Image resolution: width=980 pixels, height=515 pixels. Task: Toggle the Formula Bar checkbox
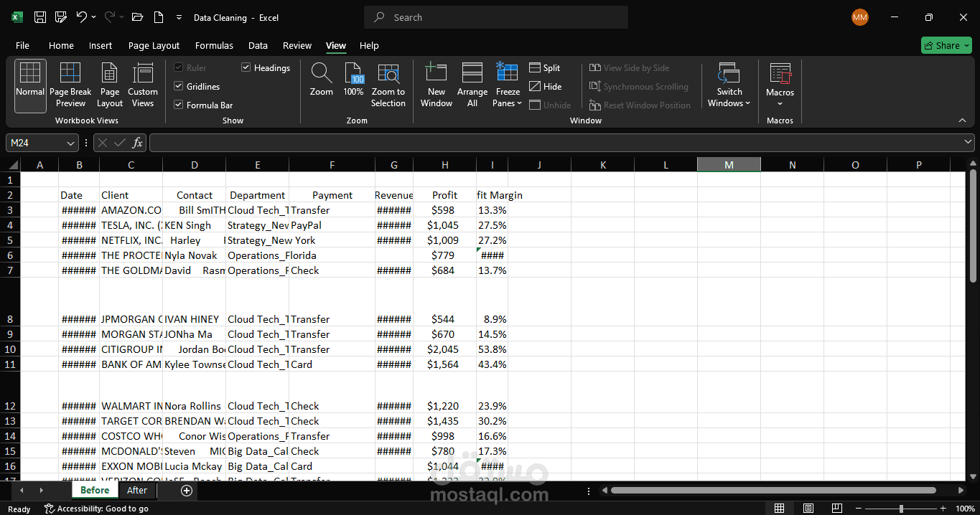[x=179, y=105]
